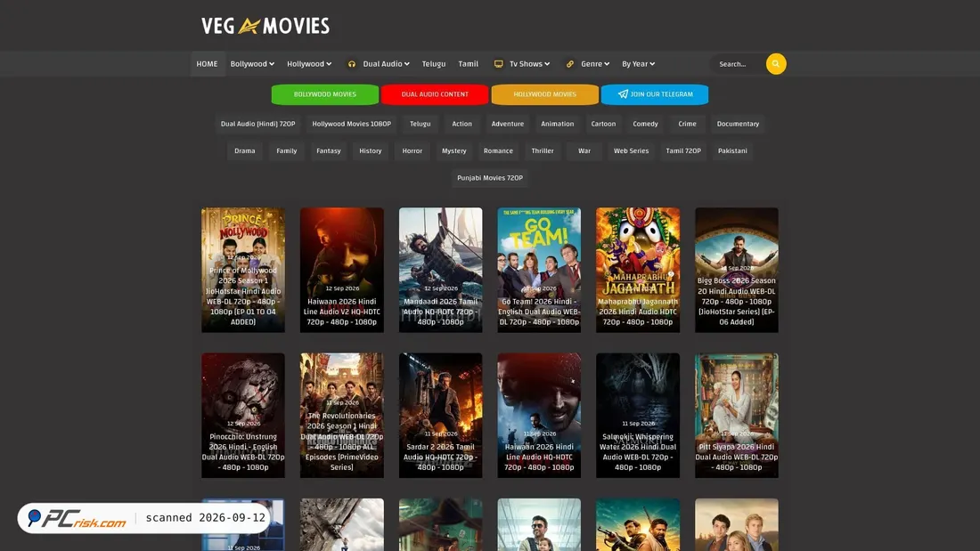980x551 pixels.
Task: Click into the Search field
Action: point(739,64)
